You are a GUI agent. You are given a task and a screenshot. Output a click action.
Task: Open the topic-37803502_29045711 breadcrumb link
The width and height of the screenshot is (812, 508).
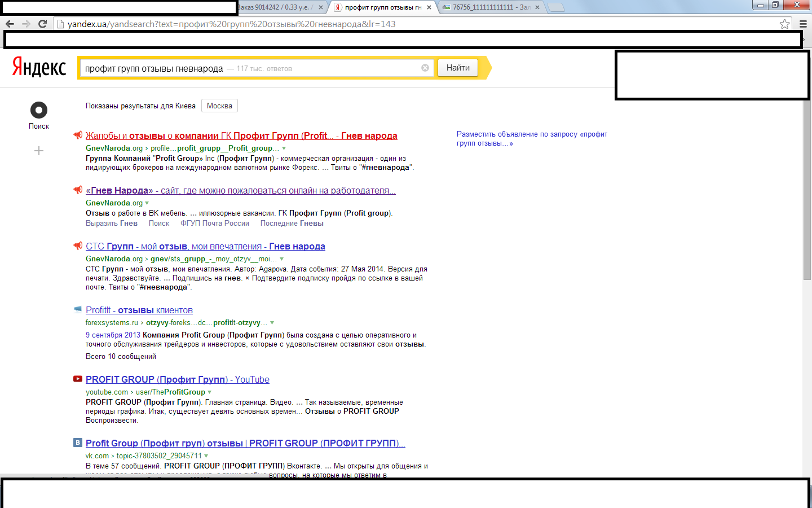coord(159,456)
